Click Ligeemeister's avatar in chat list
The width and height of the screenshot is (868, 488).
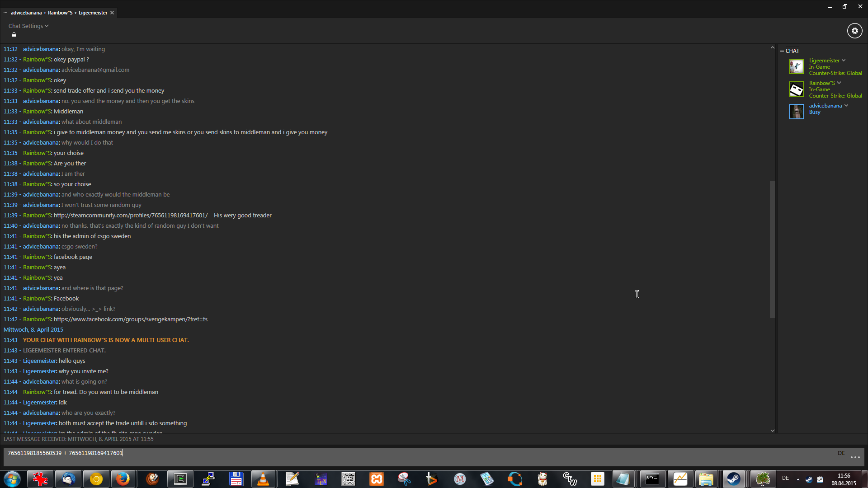tap(796, 66)
